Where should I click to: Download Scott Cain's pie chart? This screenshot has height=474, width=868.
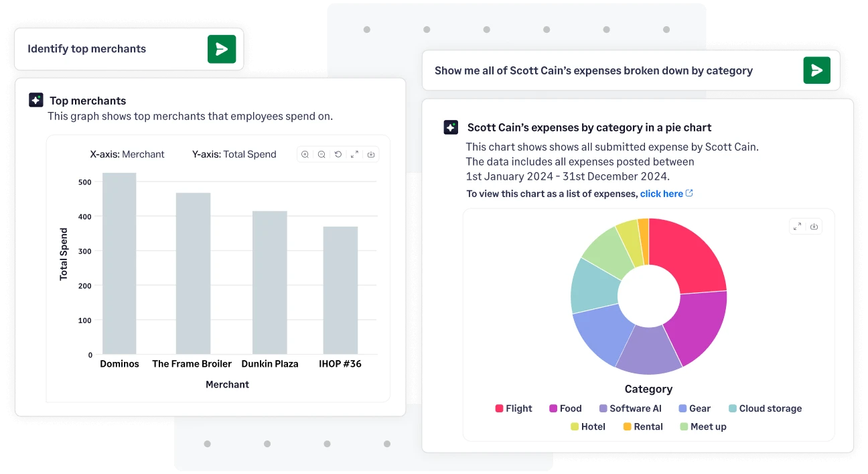tap(814, 226)
